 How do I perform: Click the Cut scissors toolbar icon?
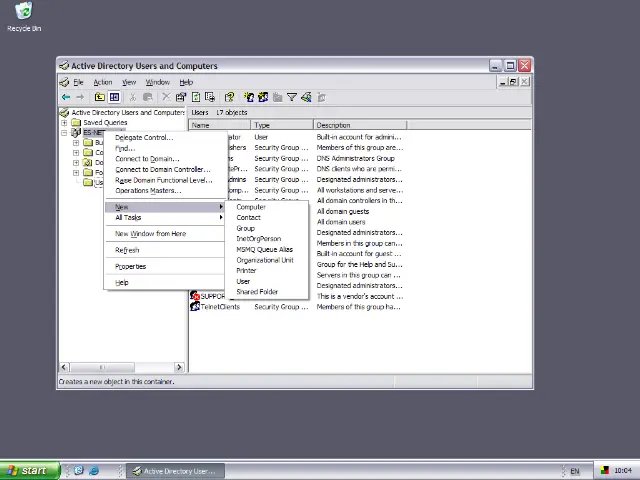(x=133, y=97)
